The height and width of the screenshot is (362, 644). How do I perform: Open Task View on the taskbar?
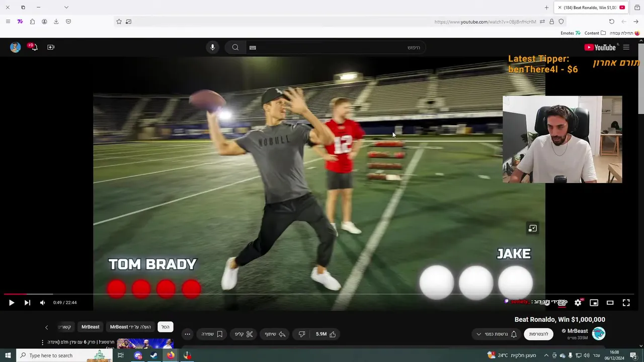pos(121,355)
